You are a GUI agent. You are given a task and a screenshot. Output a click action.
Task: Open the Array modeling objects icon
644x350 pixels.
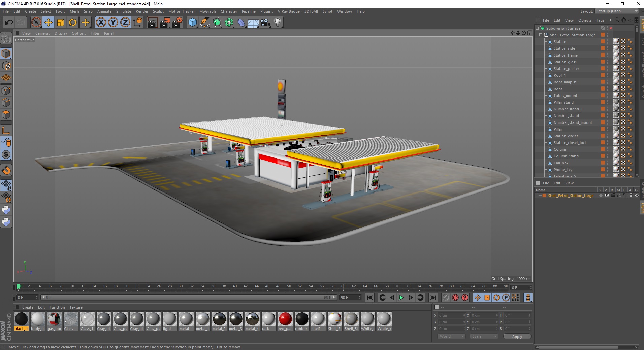(x=229, y=23)
